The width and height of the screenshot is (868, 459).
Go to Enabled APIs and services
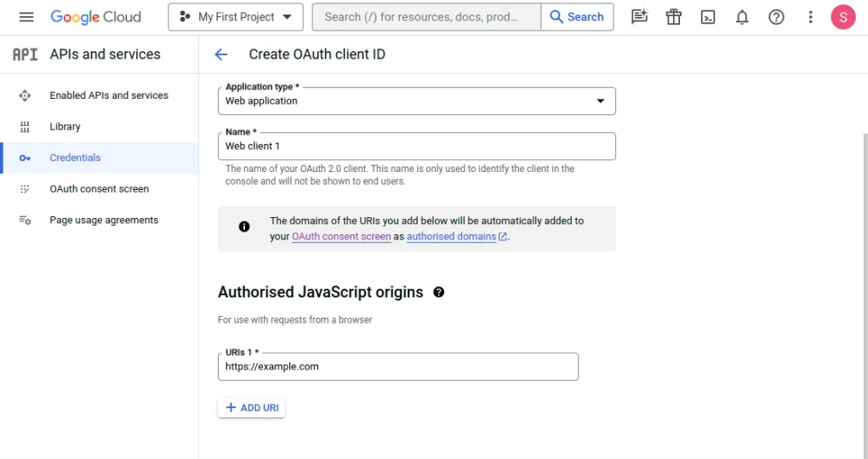click(109, 95)
